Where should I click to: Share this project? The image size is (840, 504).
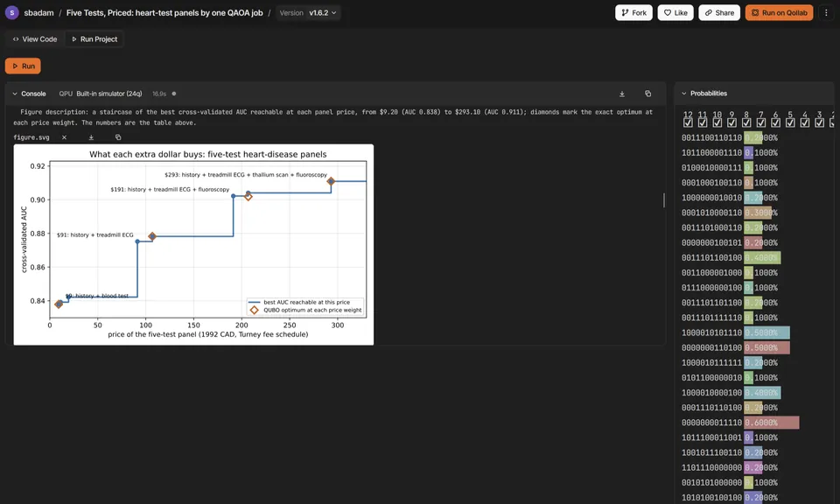(719, 13)
